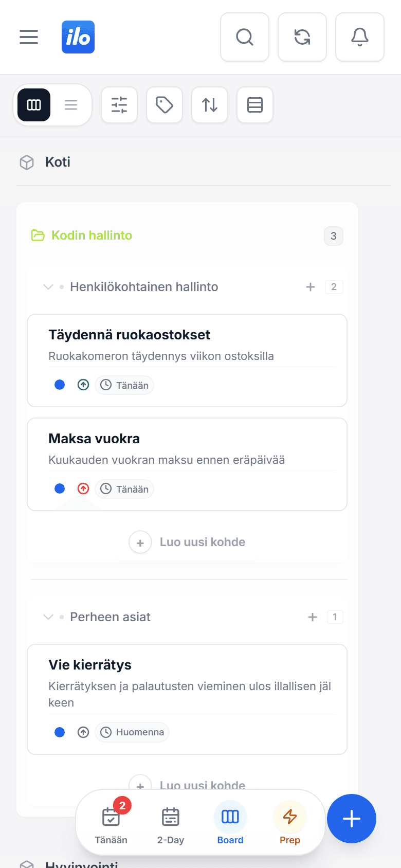Collapse Perheen asiat section

coord(48,617)
